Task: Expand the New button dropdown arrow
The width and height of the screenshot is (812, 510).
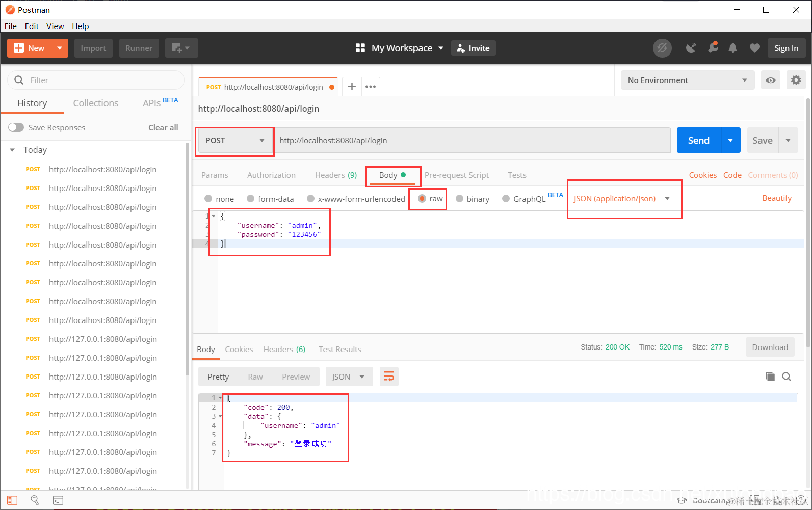Action: [60, 48]
